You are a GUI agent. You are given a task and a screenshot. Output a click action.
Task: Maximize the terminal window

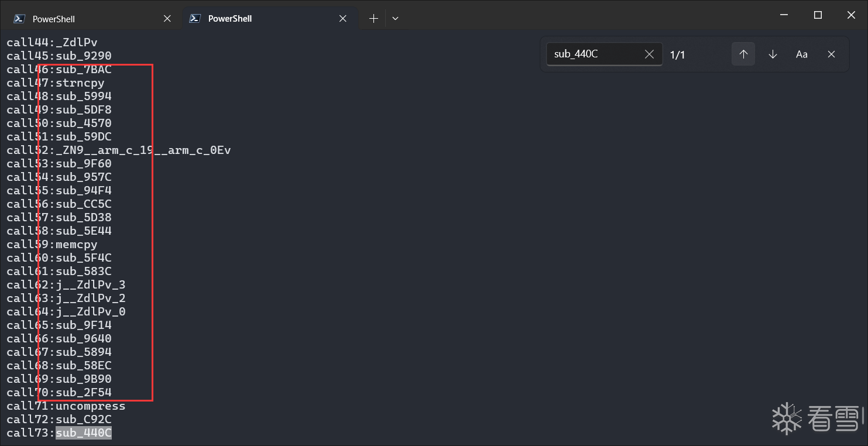[x=818, y=15]
